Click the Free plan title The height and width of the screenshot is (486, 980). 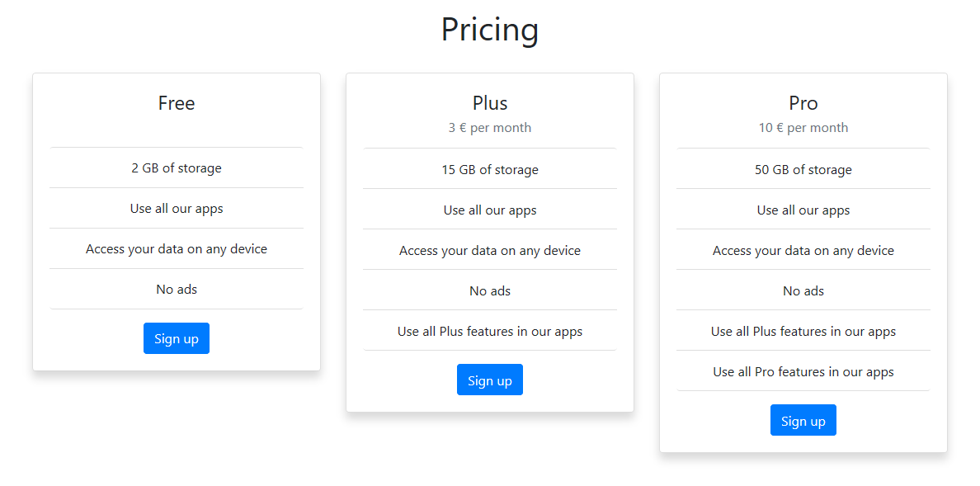(176, 103)
